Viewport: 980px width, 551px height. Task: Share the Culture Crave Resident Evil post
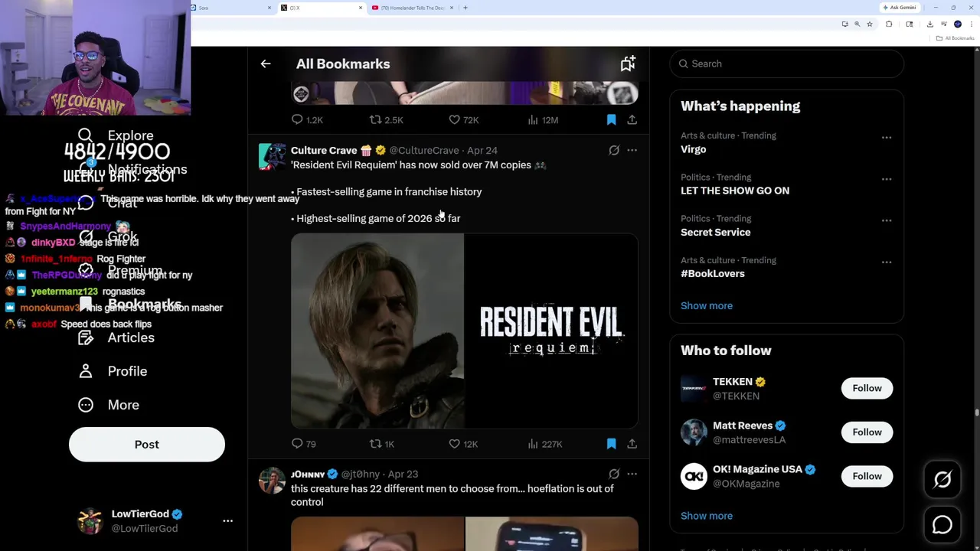coord(632,444)
